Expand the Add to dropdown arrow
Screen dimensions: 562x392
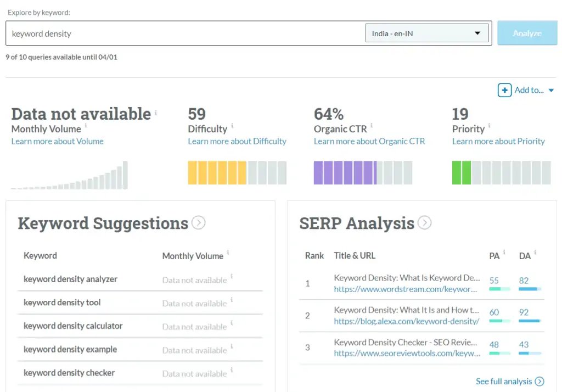[x=551, y=90]
